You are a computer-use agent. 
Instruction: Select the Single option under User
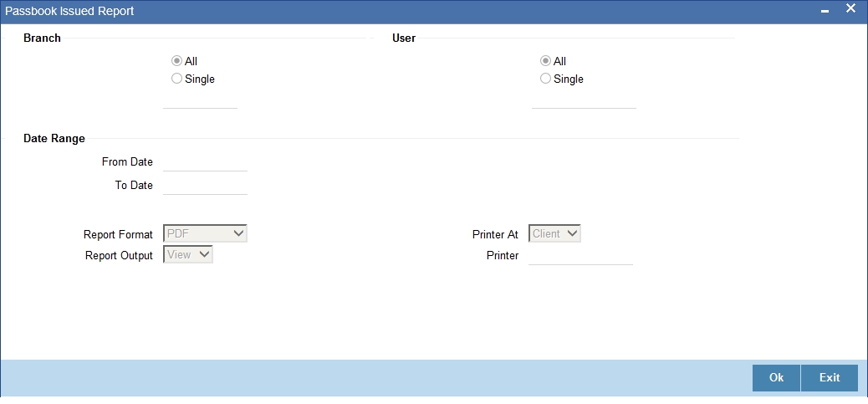pos(545,79)
